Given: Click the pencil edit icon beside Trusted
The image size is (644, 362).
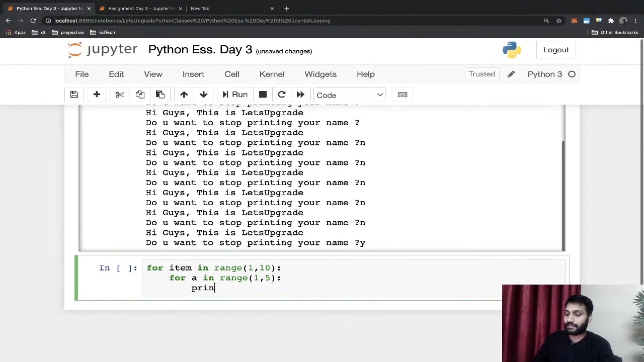Looking at the screenshot, I should pos(511,74).
